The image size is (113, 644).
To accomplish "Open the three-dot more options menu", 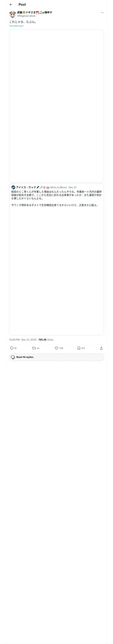I will click(x=102, y=13).
